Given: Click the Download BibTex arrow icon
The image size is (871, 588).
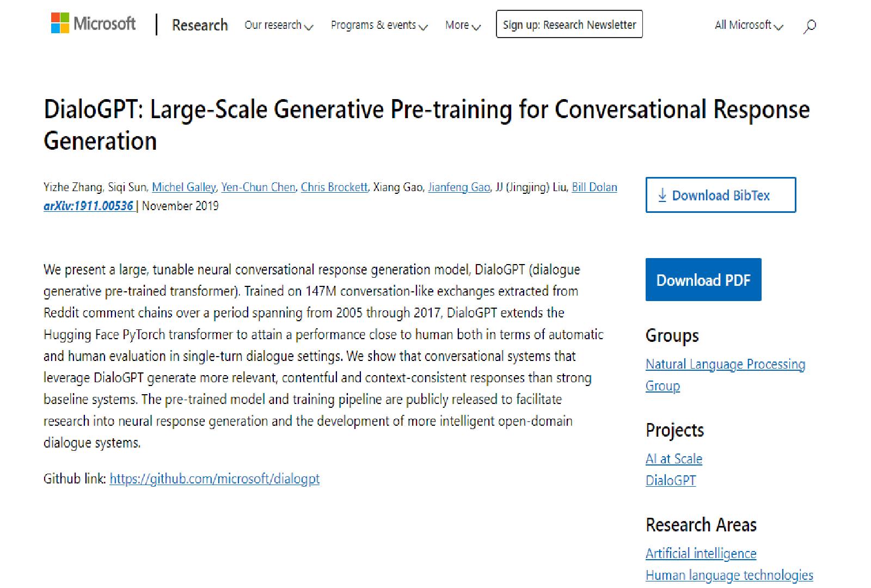Looking at the screenshot, I should pos(662,195).
